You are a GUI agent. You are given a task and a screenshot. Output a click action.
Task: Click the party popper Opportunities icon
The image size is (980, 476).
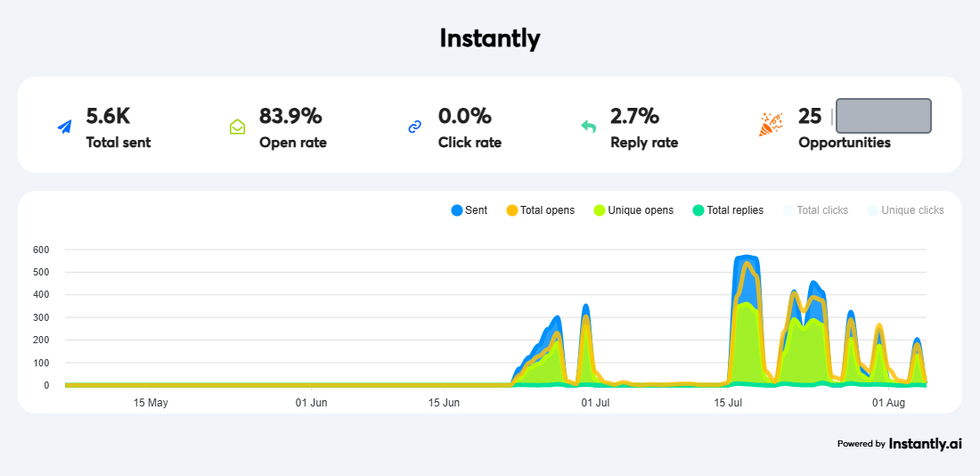pos(770,125)
